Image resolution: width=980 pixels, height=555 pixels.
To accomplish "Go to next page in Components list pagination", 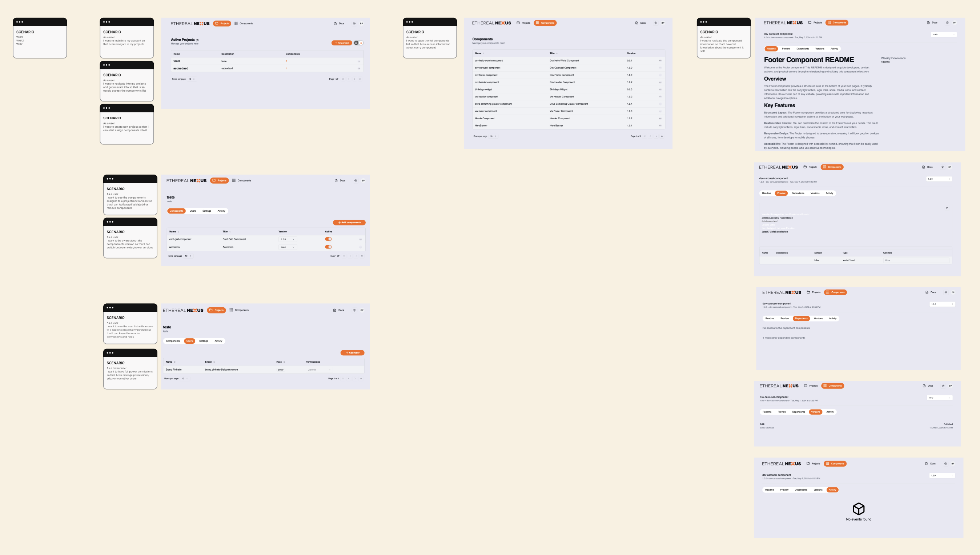I will click(656, 136).
